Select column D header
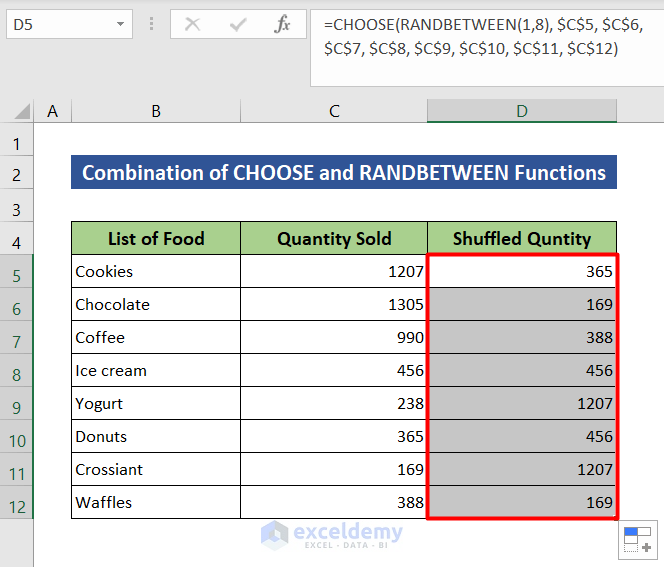 point(522,111)
